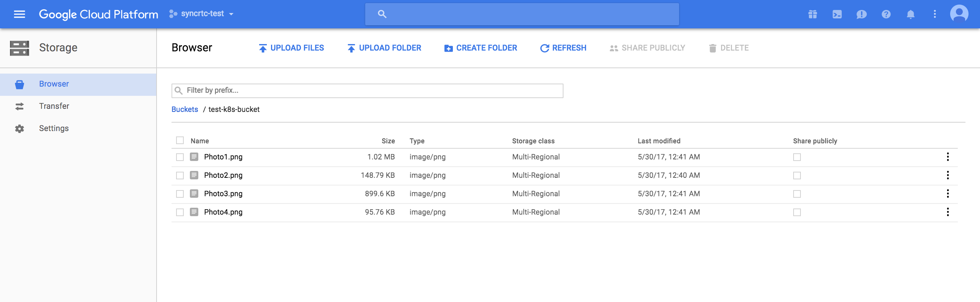Click the Photo2.png file type icon
The image size is (980, 302).
(x=194, y=175)
